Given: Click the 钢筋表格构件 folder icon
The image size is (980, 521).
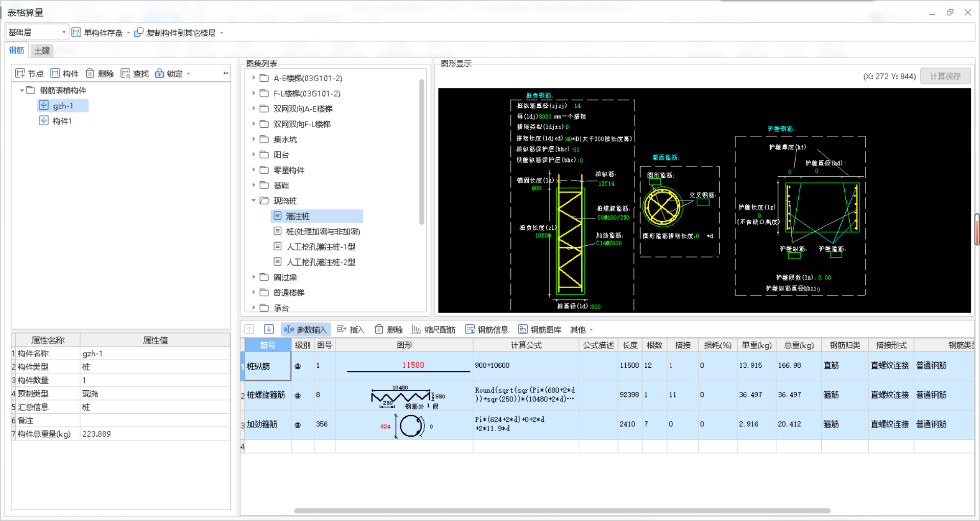Looking at the screenshot, I should click(x=31, y=90).
